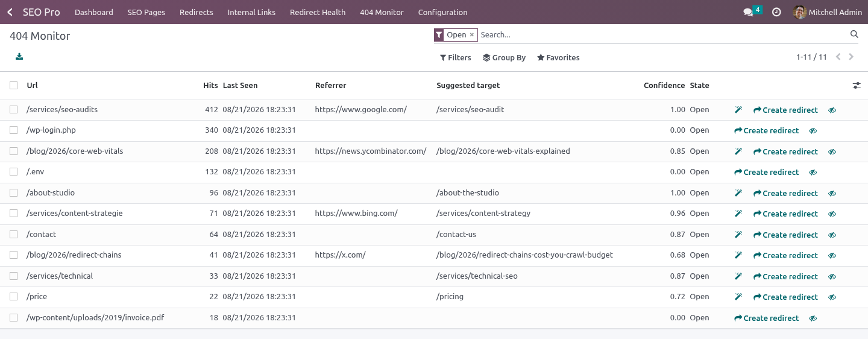Click magic wand for /services/content-strategie
This screenshot has height=339, width=868.
click(738, 214)
